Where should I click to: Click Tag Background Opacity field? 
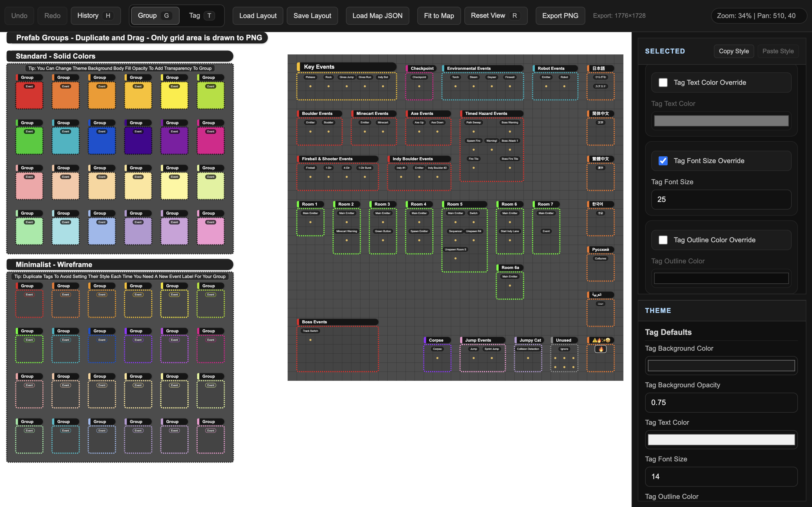pyautogui.click(x=721, y=403)
